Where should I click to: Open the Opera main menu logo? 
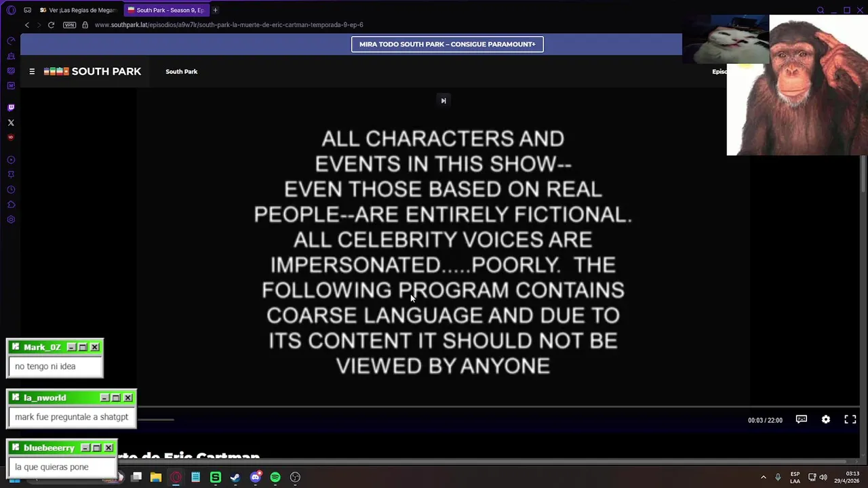[11, 10]
